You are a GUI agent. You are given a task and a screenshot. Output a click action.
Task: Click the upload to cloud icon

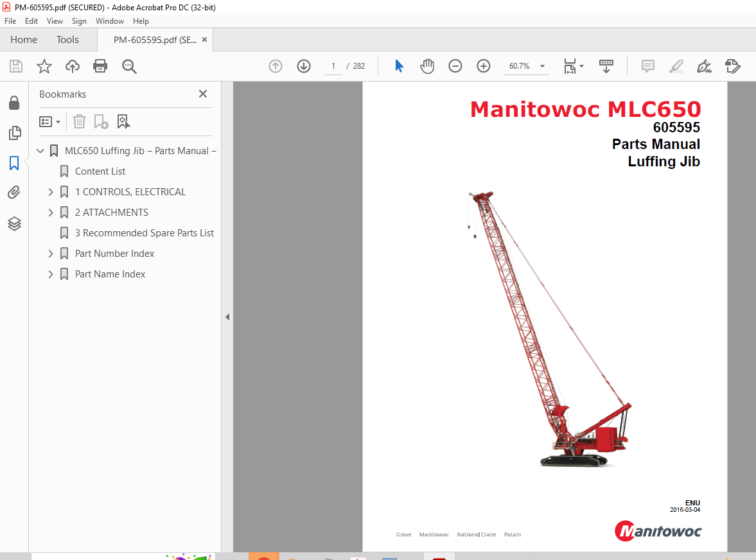pos(73,66)
